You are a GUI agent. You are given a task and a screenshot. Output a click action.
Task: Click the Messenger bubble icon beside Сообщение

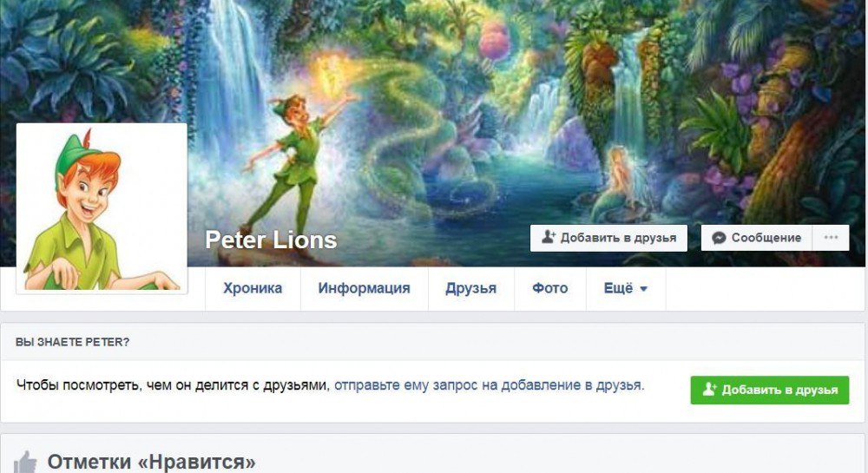pos(719,238)
